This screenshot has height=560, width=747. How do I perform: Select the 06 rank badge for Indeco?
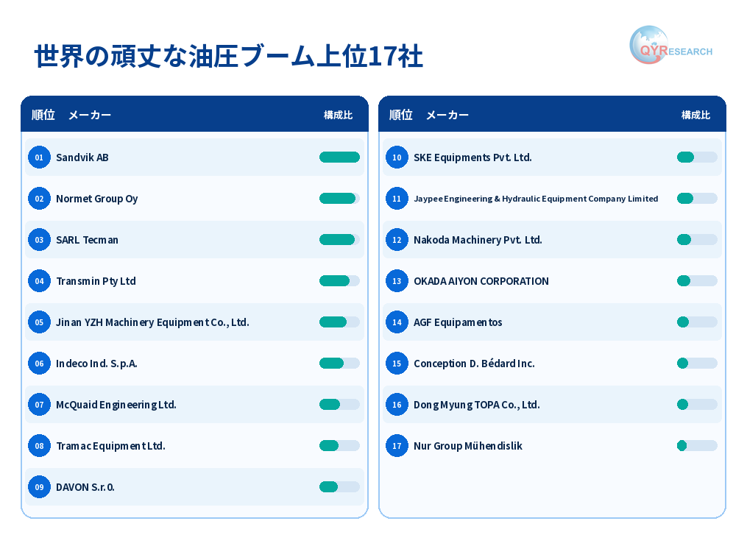[39, 364]
